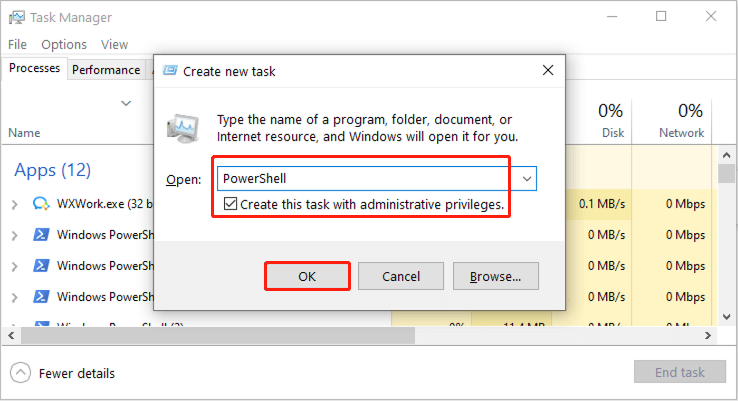The image size is (738, 401).
Task: Expand the WXWork.exe process row
Action: 15,205
